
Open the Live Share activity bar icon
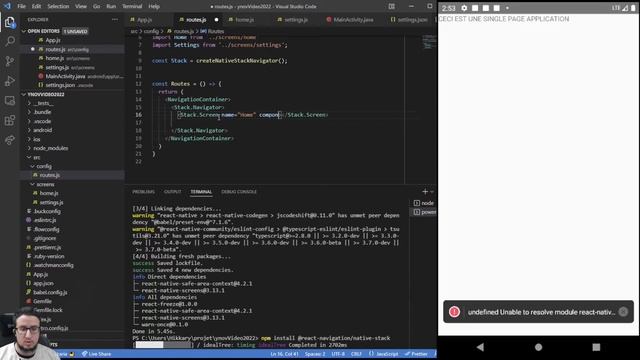[x=10, y=140]
